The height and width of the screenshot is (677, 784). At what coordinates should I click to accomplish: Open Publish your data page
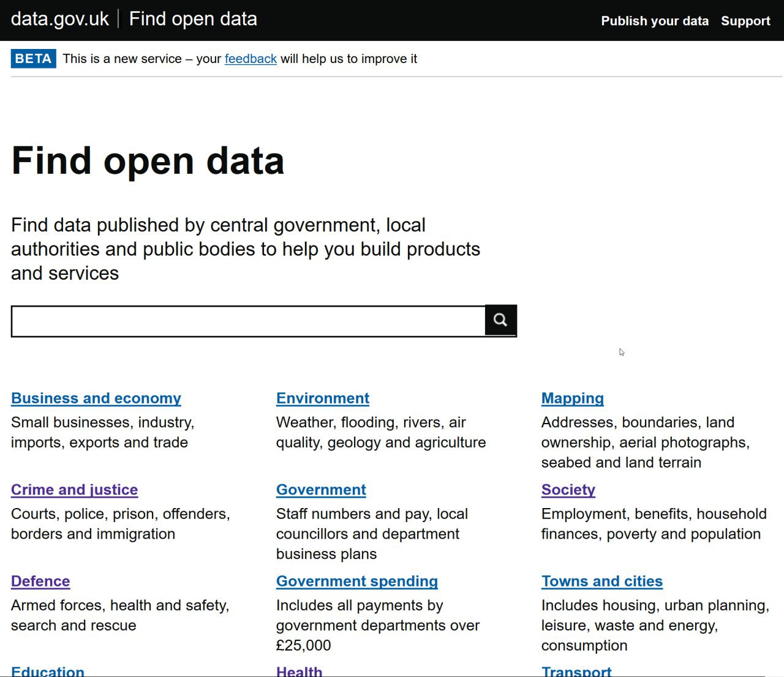pyautogui.click(x=655, y=21)
